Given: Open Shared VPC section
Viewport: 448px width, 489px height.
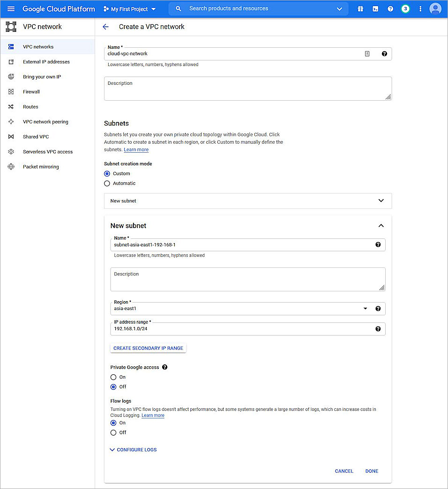Looking at the screenshot, I should click(37, 136).
